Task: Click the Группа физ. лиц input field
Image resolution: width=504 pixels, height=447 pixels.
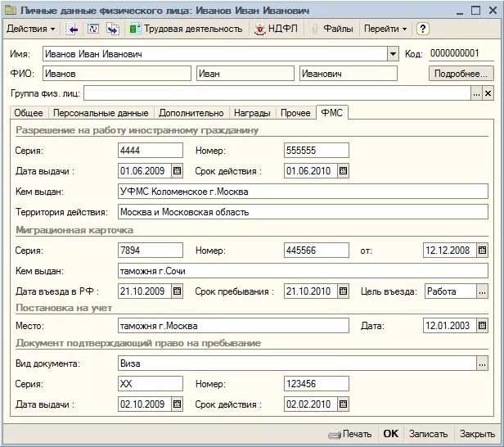Action: (277, 93)
